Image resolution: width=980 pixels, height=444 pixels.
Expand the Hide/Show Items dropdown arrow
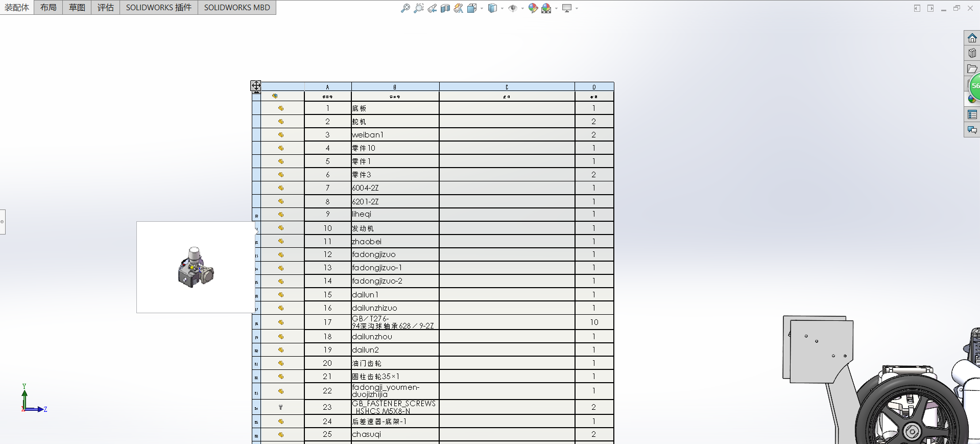(522, 8)
